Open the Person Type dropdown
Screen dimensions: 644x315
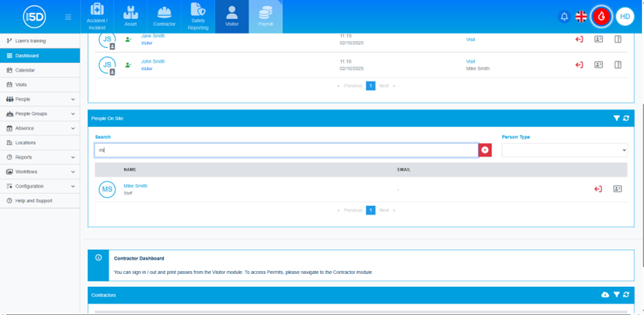click(565, 150)
